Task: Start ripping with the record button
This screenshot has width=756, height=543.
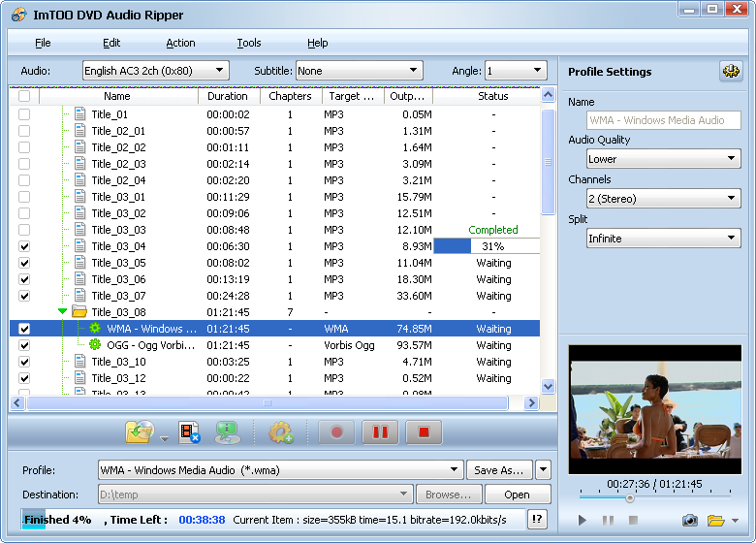Action: coord(336,432)
